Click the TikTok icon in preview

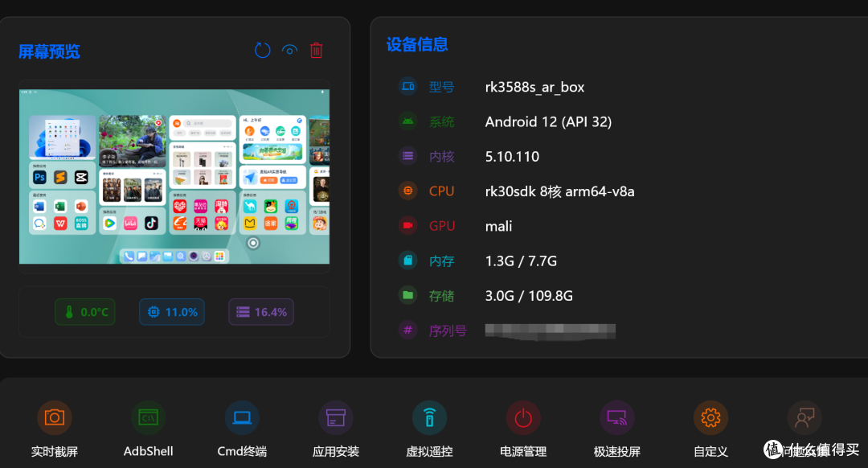click(151, 223)
